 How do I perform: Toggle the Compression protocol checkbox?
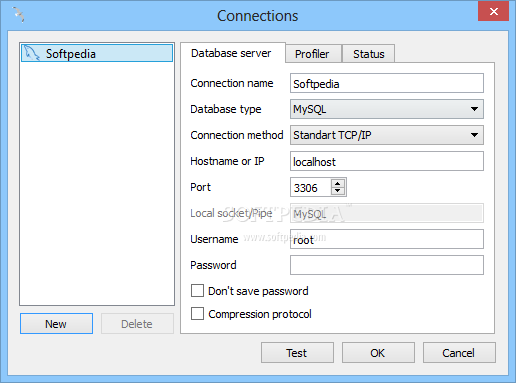click(x=197, y=314)
